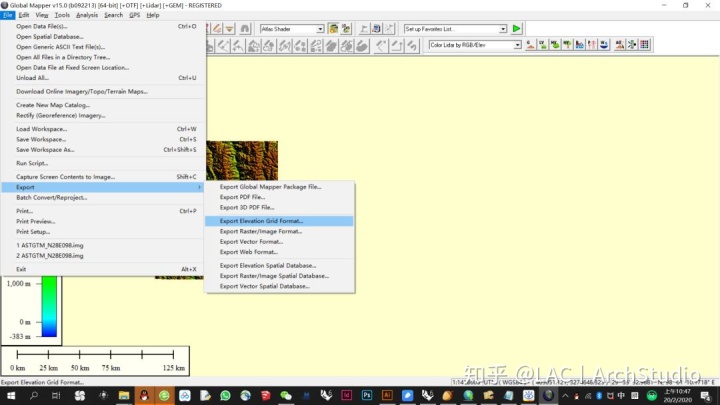The image size is (720, 405).
Task: Click the Lidar water classification icon
Action: click(604, 45)
